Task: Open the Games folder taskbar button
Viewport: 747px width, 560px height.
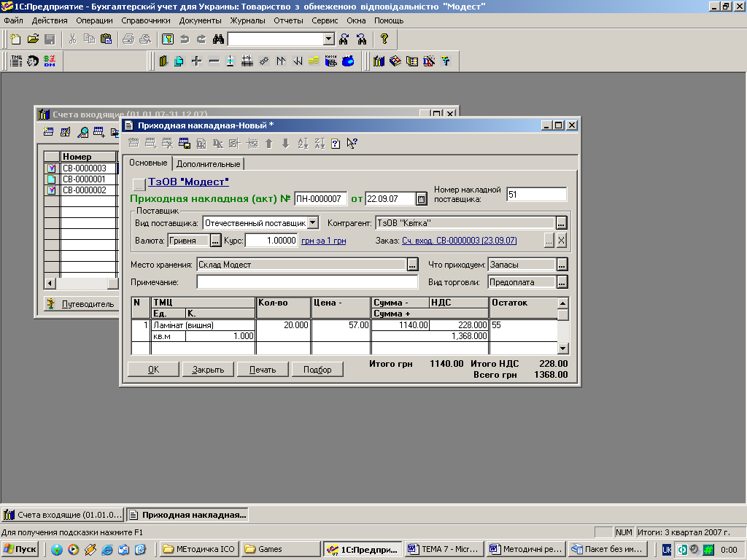Action: [x=281, y=549]
